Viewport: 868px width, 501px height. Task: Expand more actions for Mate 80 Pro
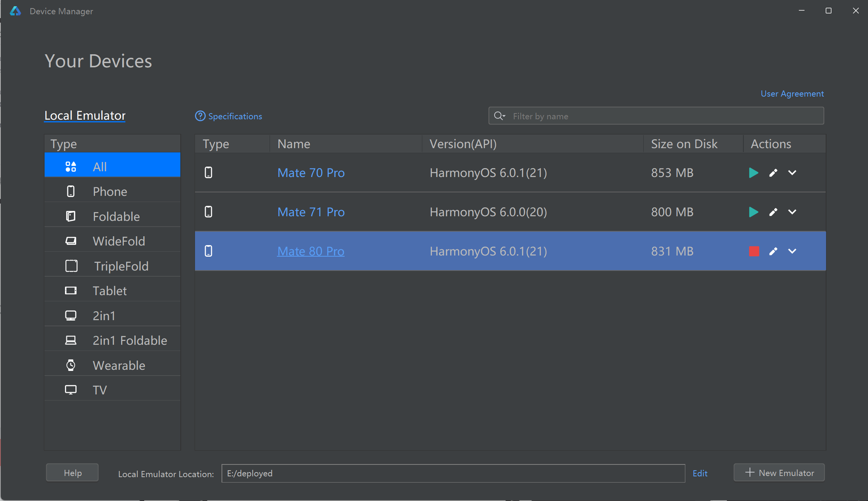tap(792, 251)
